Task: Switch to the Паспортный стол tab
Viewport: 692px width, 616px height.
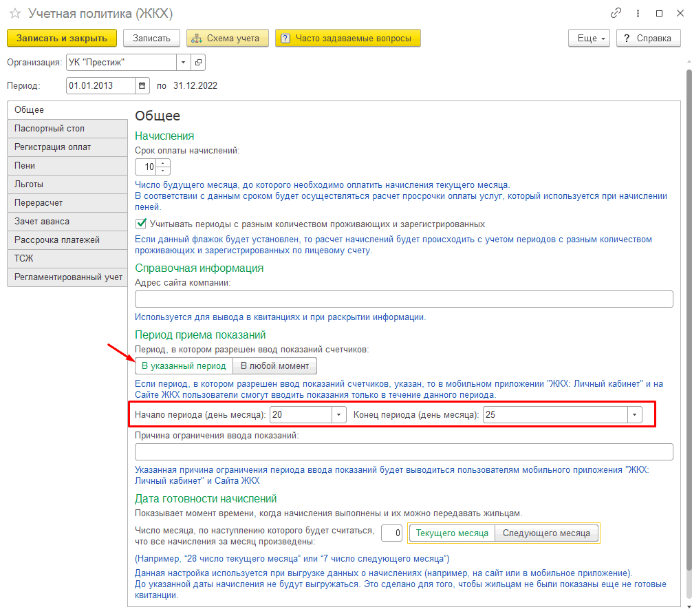Action: (x=67, y=129)
